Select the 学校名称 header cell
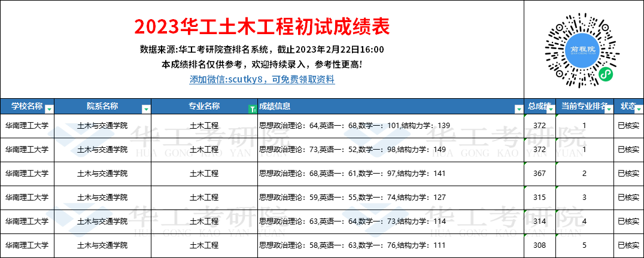Image resolution: width=644 pixels, height=258 pixels. (27, 107)
